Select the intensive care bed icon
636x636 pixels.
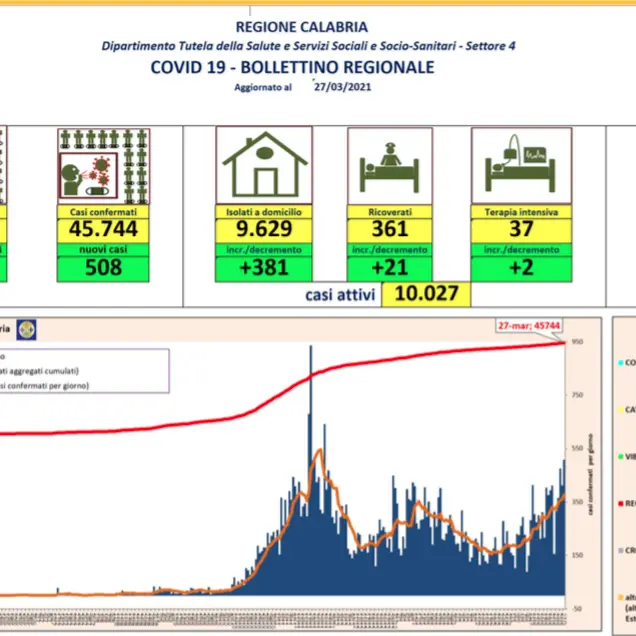[x=521, y=165]
